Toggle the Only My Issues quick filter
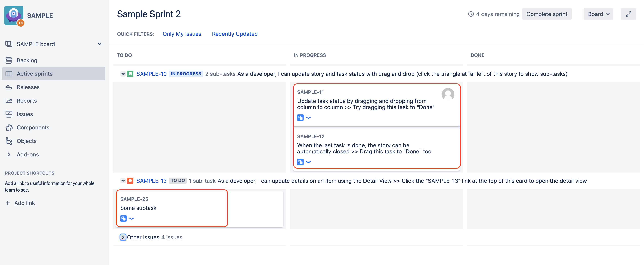The image size is (644, 265). tap(182, 34)
